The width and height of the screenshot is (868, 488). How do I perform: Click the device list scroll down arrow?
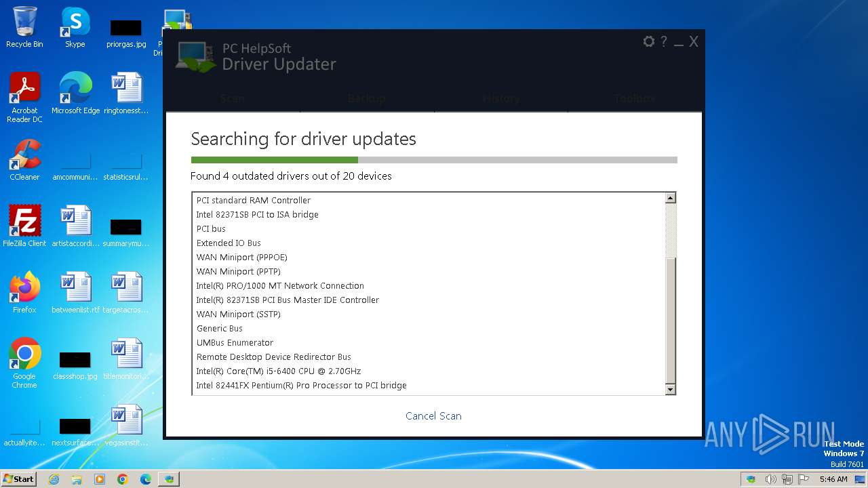[x=670, y=390]
